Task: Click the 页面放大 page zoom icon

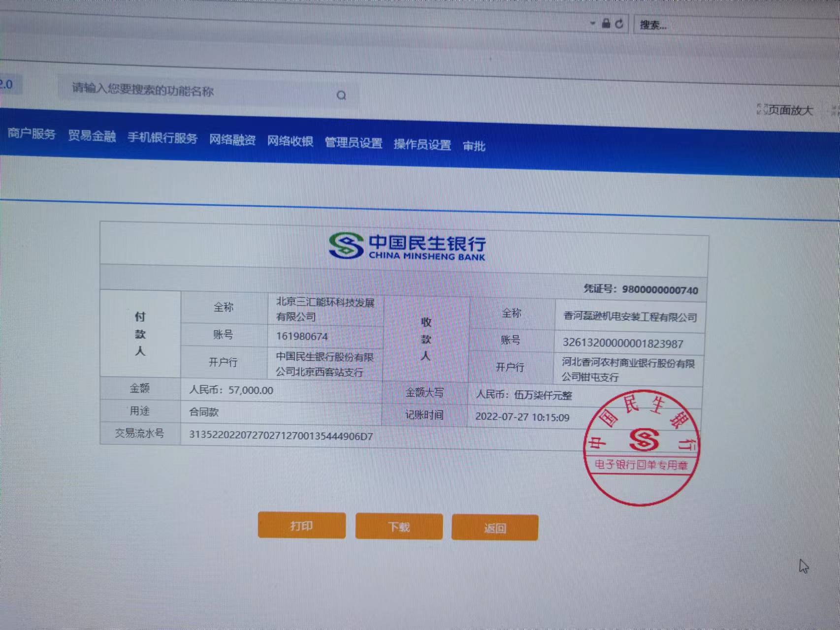Action: 762,109
